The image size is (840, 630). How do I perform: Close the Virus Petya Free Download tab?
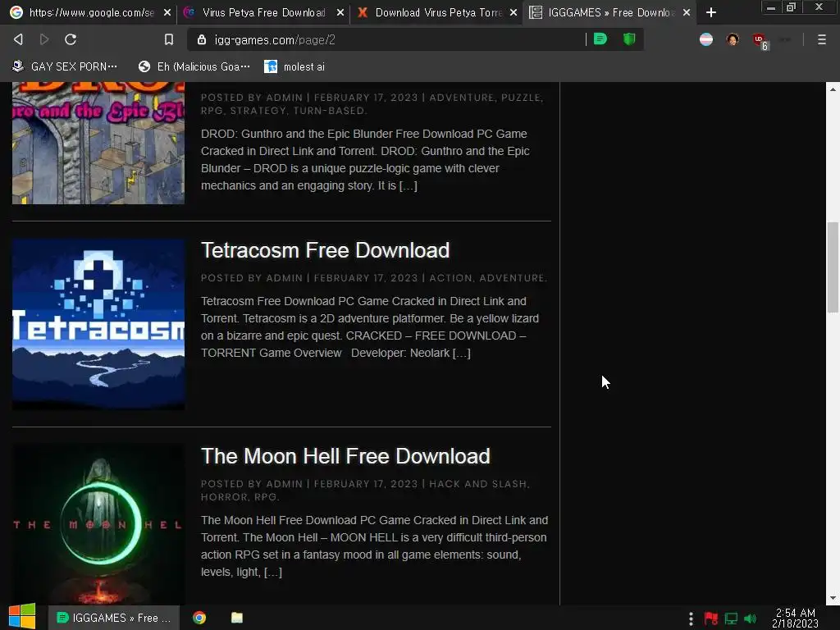[340, 12]
